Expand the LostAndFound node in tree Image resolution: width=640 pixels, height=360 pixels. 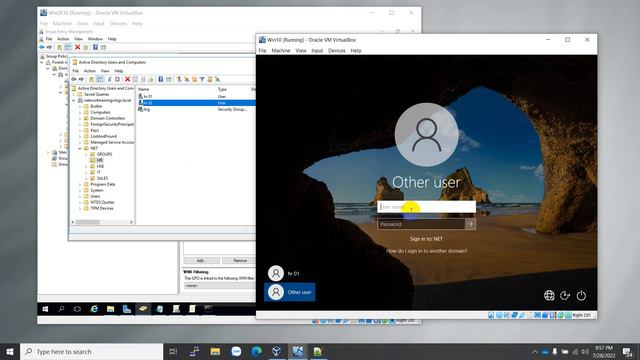coord(80,136)
